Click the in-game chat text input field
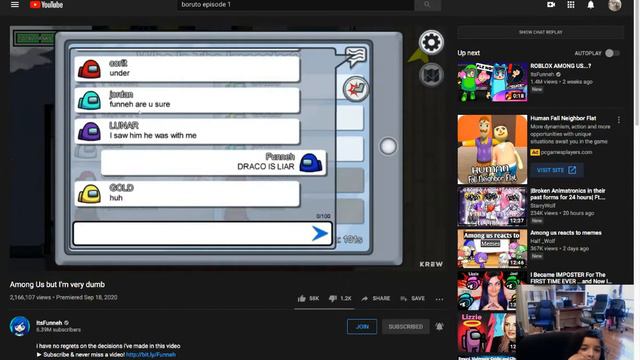The image size is (640, 360). [202, 233]
